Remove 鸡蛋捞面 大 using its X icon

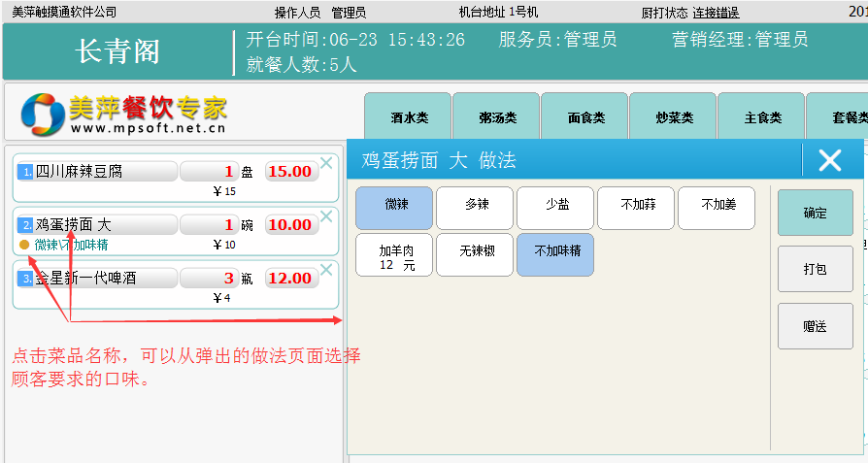tap(326, 216)
